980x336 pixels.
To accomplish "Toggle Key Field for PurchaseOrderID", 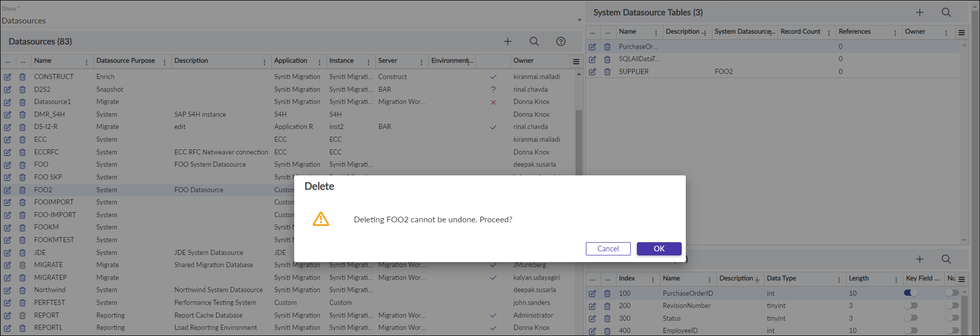I will click(x=911, y=293).
